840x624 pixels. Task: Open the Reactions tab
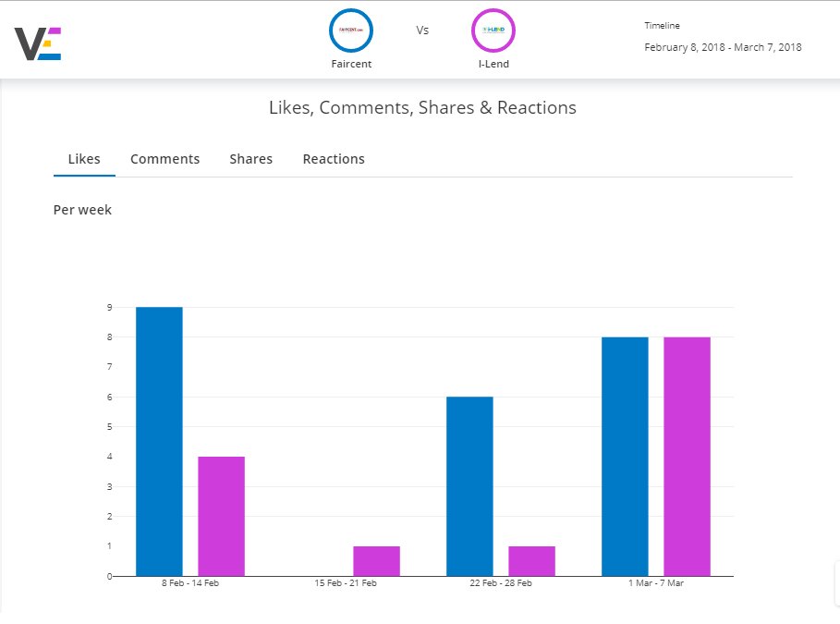coord(334,158)
